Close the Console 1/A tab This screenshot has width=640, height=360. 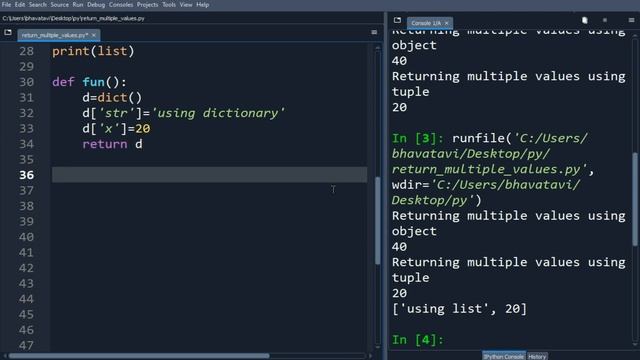(x=447, y=23)
